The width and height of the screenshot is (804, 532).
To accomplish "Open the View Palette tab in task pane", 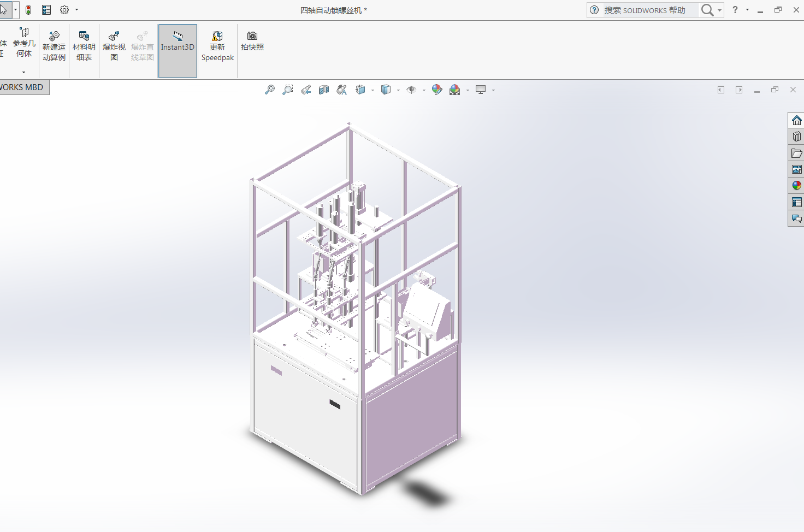I will click(796, 169).
